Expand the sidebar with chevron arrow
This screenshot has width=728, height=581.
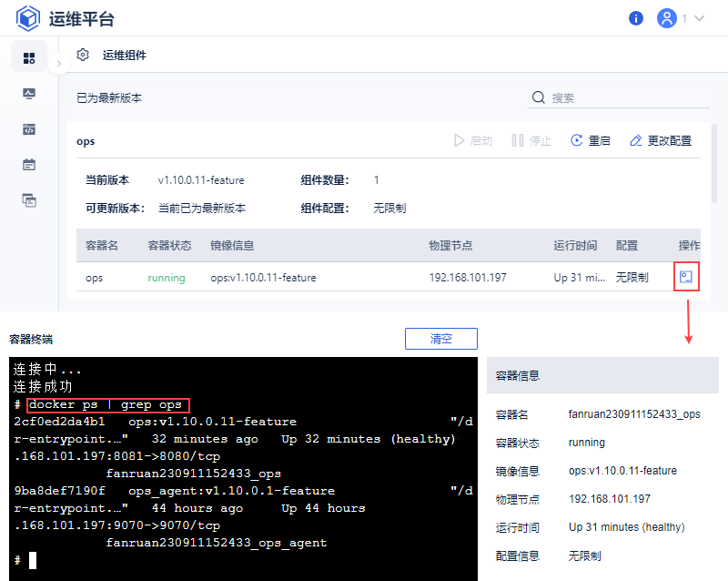click(59, 64)
